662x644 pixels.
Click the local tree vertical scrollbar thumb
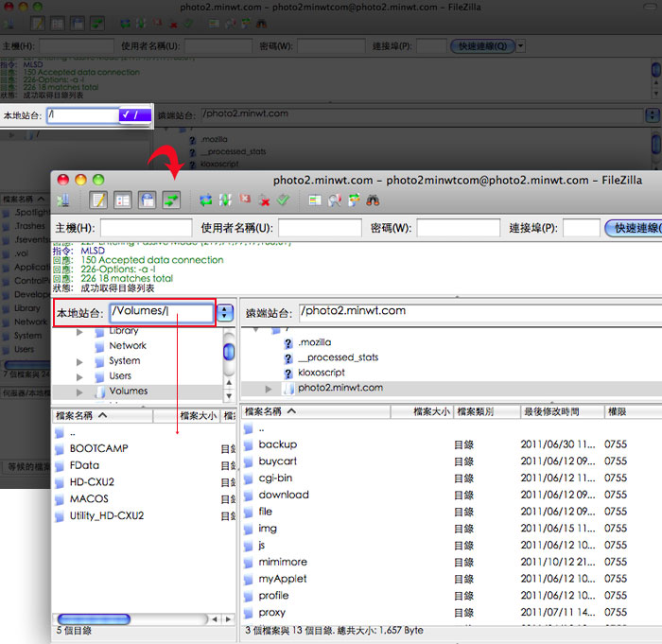coord(229,352)
